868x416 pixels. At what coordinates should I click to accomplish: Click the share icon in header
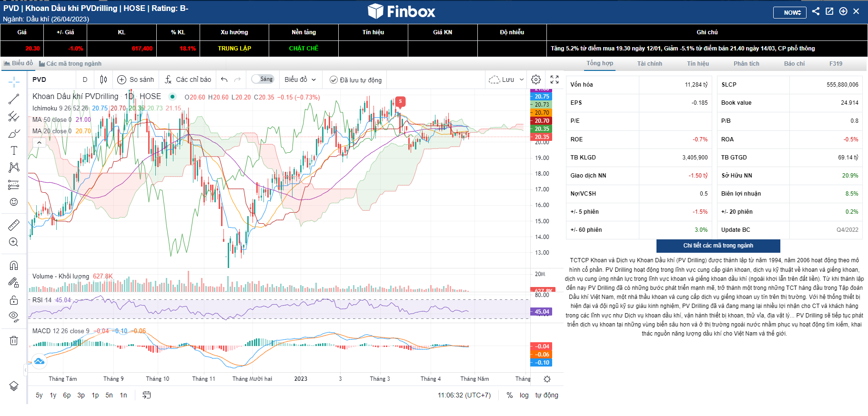816,11
